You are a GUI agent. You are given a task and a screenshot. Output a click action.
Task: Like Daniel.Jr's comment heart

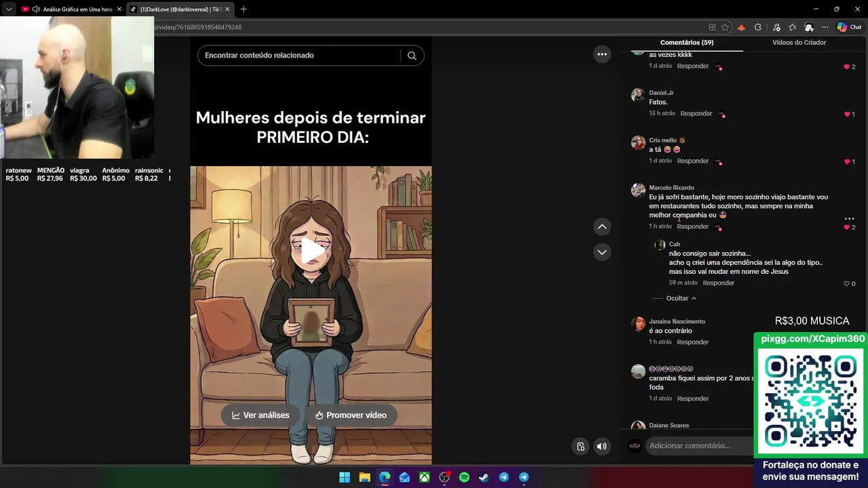point(847,115)
